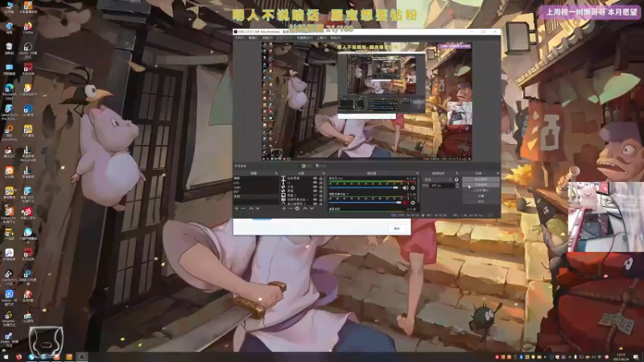644x362 pixels.
Task: Click the audio mixer vertical scrollbar
Action: click(418, 189)
